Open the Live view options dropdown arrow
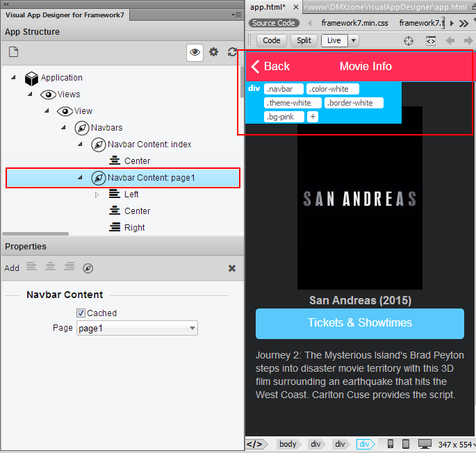This screenshot has width=476, height=453. point(354,40)
